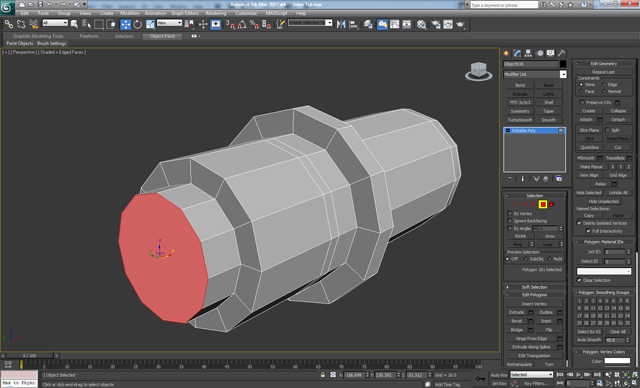640x388 pixels.
Task: Open selection filter All dropdown
Action: pyautogui.click(x=55, y=23)
